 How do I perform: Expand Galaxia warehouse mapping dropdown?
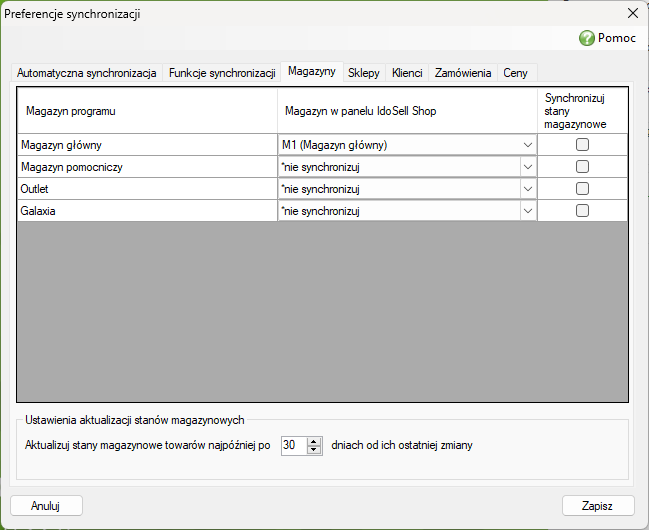528,211
